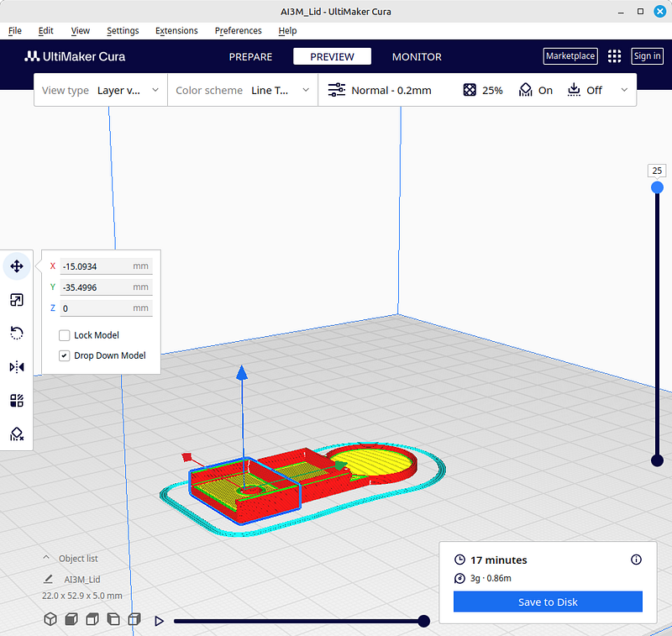
Task: Open the Marketplace
Action: [570, 56]
